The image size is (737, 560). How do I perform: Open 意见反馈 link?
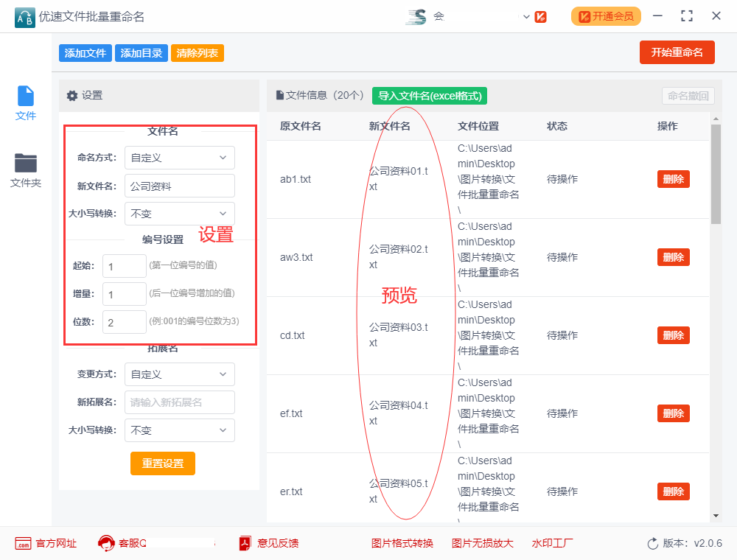(x=278, y=544)
